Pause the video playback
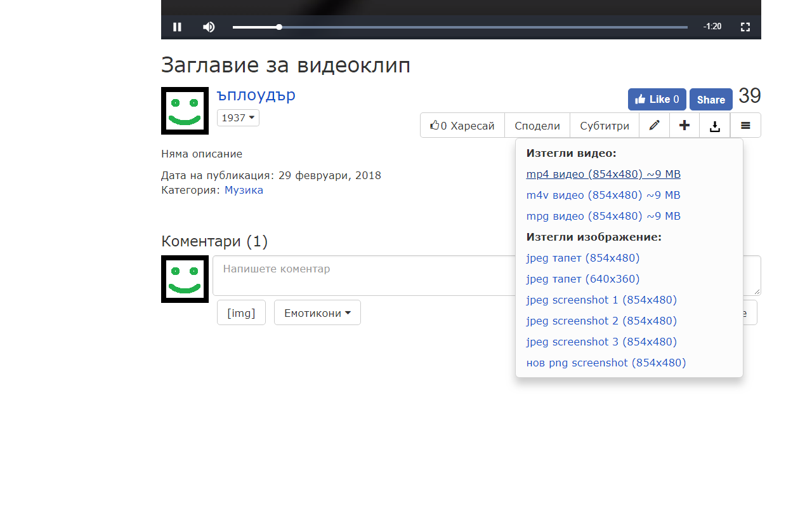 click(177, 27)
